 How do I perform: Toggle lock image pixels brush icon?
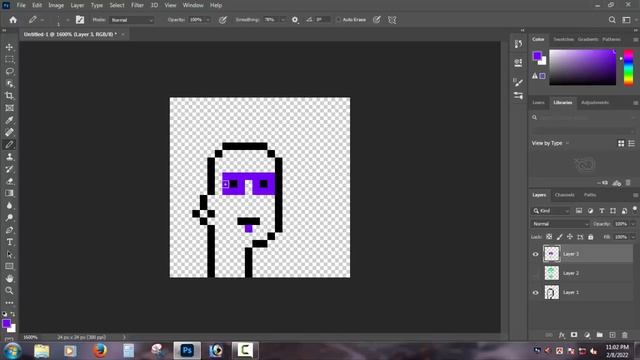point(560,237)
